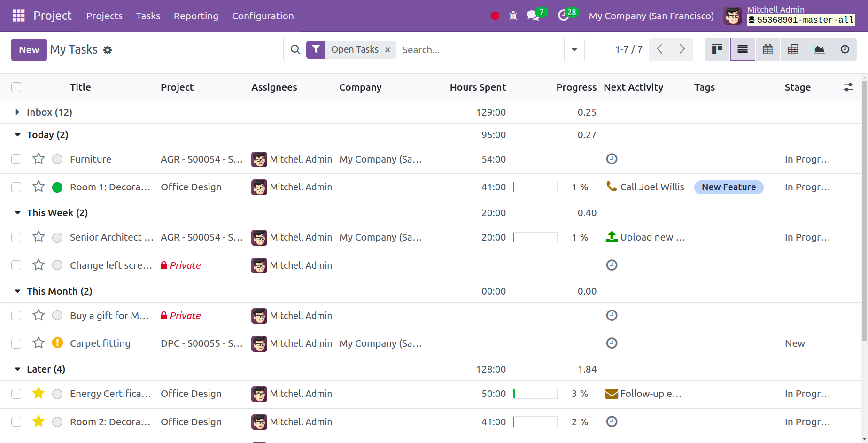Open Buy a gift activity clock

tap(612, 315)
